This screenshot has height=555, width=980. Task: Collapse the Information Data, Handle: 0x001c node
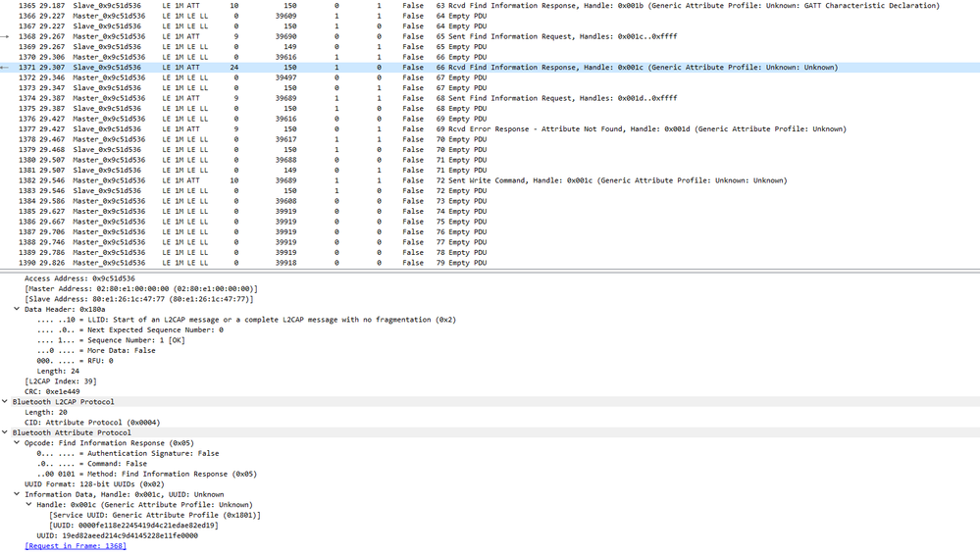pyautogui.click(x=17, y=494)
